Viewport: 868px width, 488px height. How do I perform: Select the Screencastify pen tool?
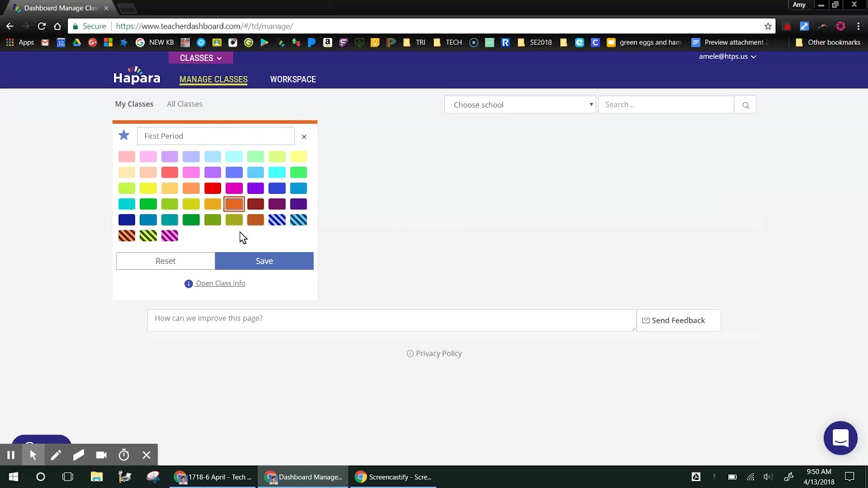pyautogui.click(x=56, y=455)
